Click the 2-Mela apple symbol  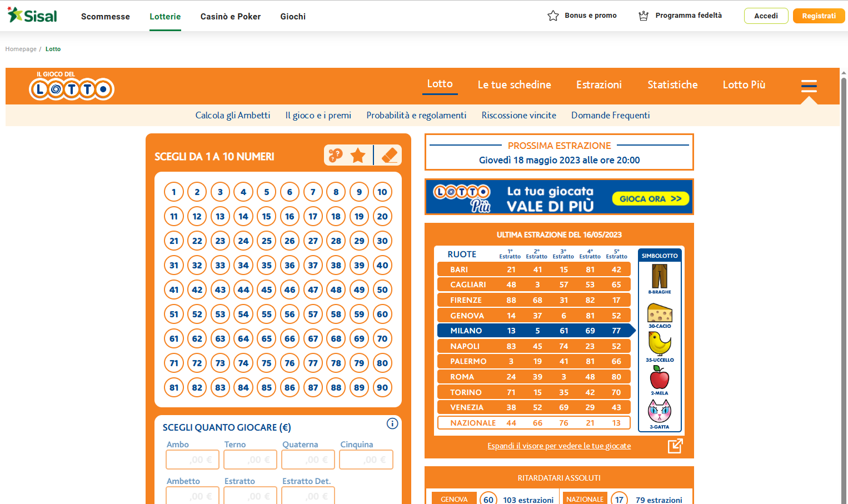pyautogui.click(x=660, y=380)
